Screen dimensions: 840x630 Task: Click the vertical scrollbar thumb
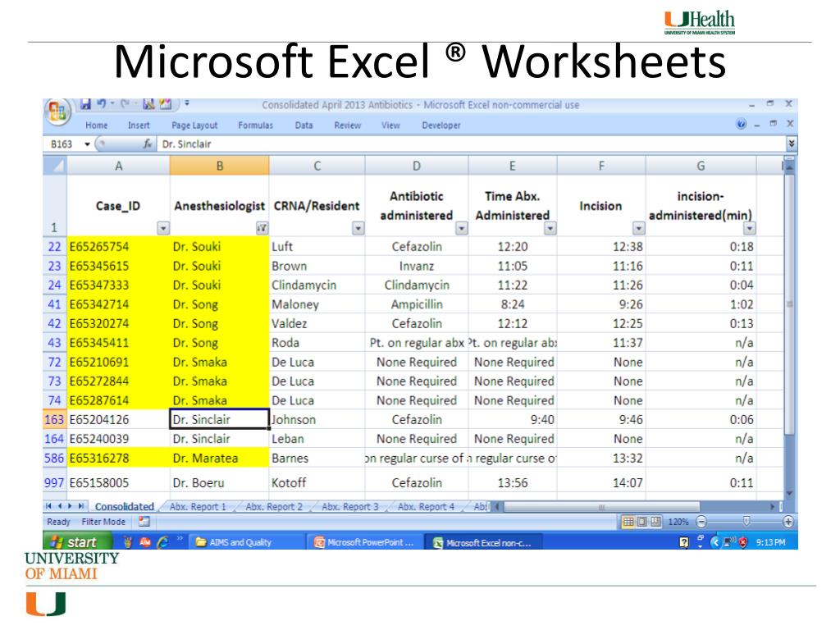[x=789, y=304]
